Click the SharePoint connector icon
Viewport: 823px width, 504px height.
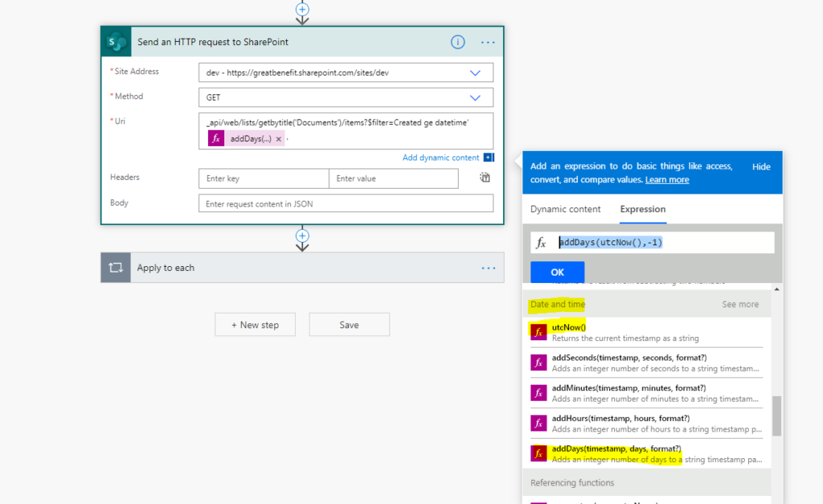click(116, 42)
